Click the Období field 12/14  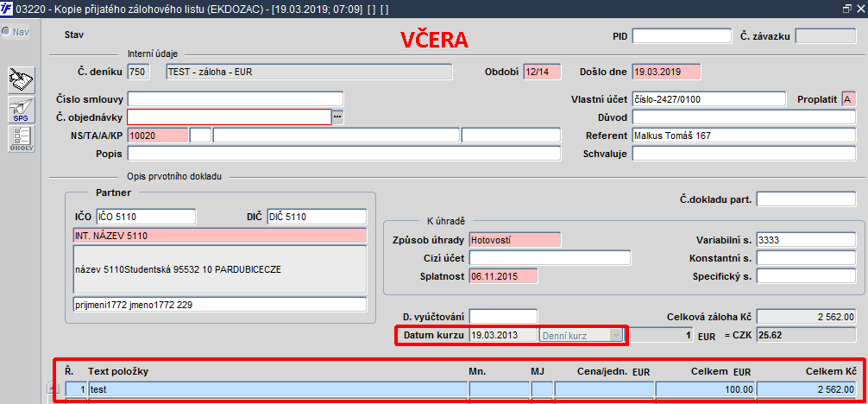pos(541,72)
